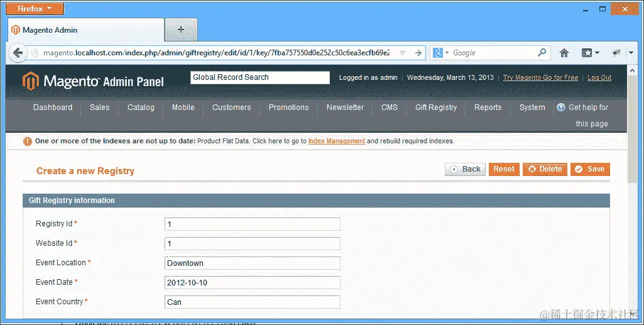The image size is (644, 325).
Task: Open the Dashboard menu
Action: coord(53,107)
